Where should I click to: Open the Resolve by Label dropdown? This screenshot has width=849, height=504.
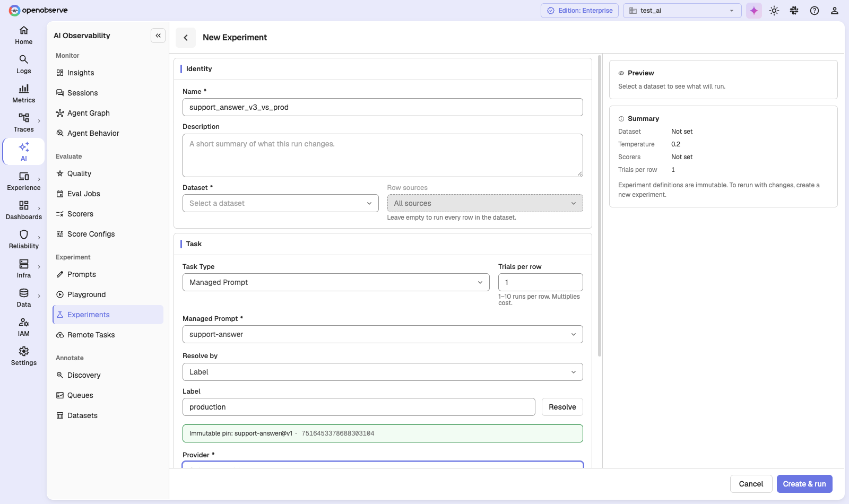pos(383,372)
